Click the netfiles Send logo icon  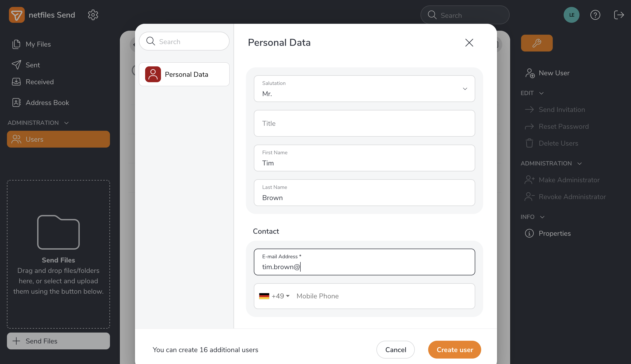17,15
